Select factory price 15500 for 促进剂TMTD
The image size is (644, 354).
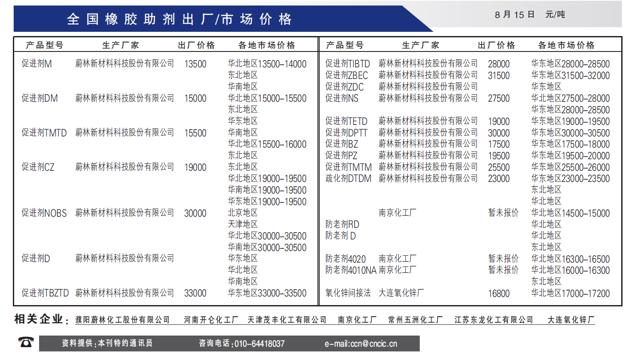pyautogui.click(x=195, y=133)
